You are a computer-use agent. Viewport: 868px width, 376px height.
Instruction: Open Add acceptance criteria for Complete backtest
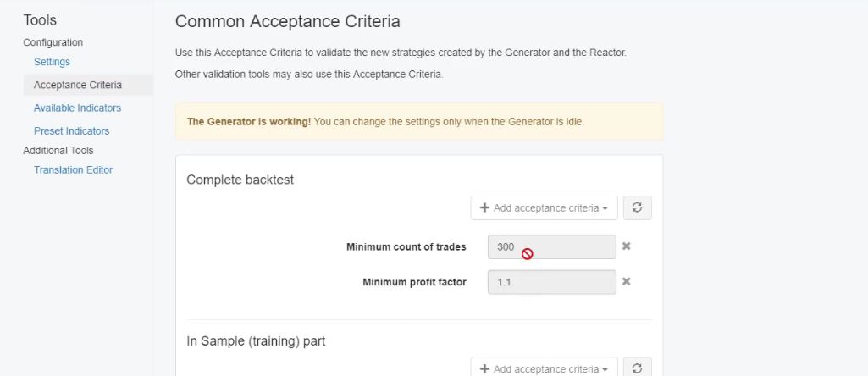click(x=544, y=208)
